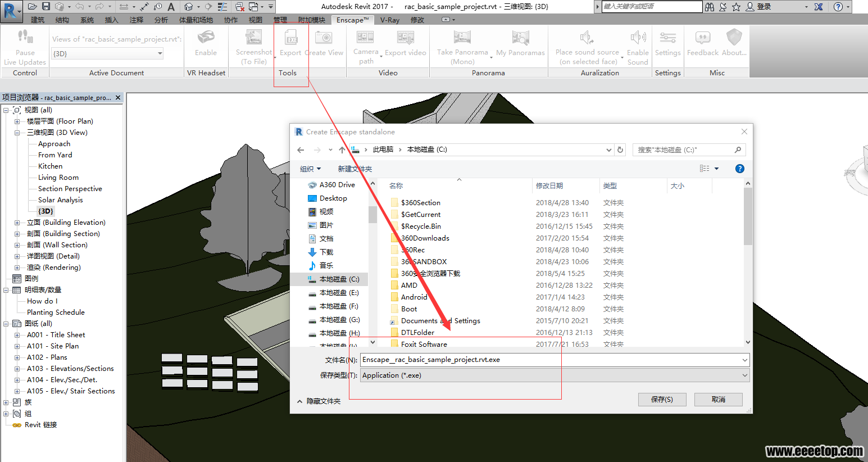Sort by 修改日期 column header
This screenshot has height=462, width=868.
(x=565, y=186)
